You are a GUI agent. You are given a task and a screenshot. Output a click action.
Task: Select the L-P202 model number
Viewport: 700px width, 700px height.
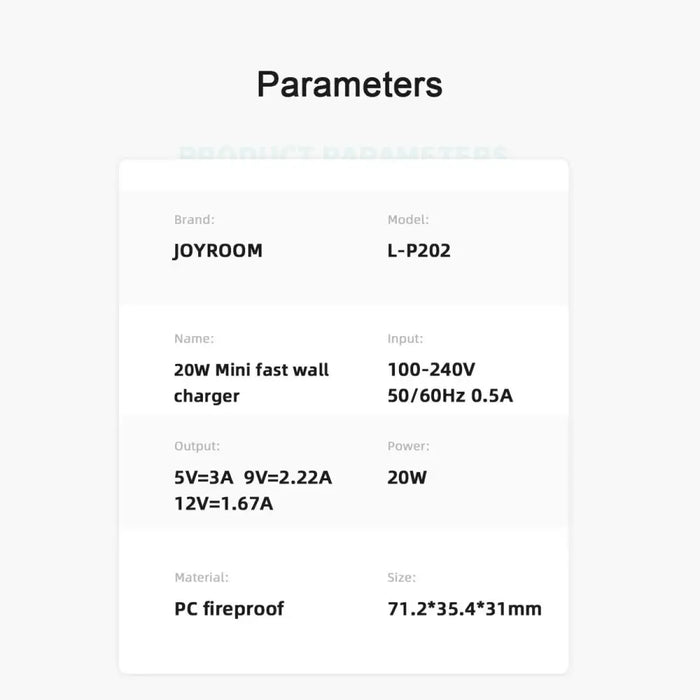point(419,250)
